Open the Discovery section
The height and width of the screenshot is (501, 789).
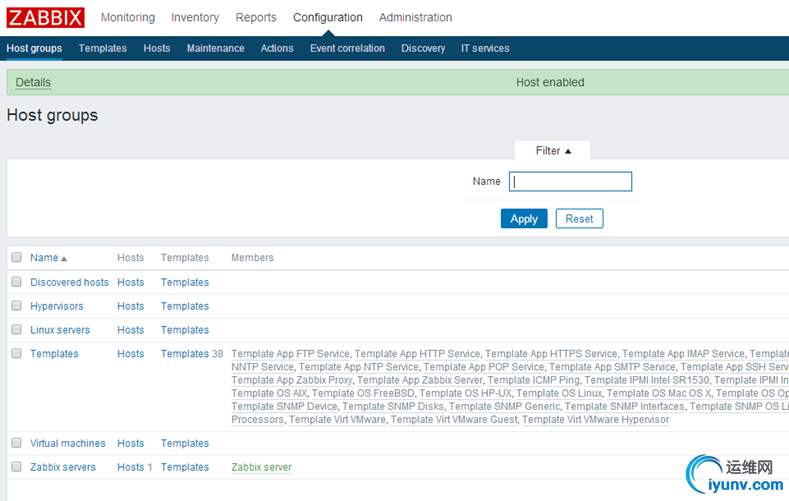[x=423, y=48]
